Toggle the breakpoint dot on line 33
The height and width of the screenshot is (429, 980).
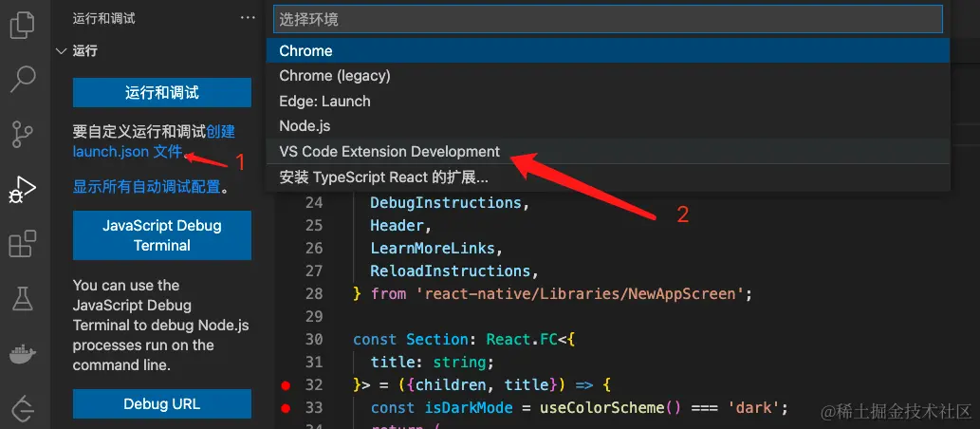tap(287, 408)
